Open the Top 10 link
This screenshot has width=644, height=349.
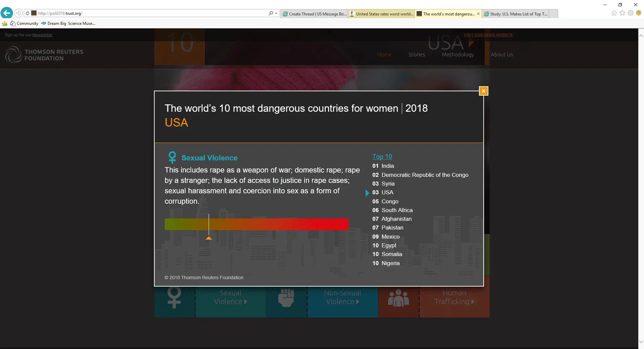click(382, 157)
